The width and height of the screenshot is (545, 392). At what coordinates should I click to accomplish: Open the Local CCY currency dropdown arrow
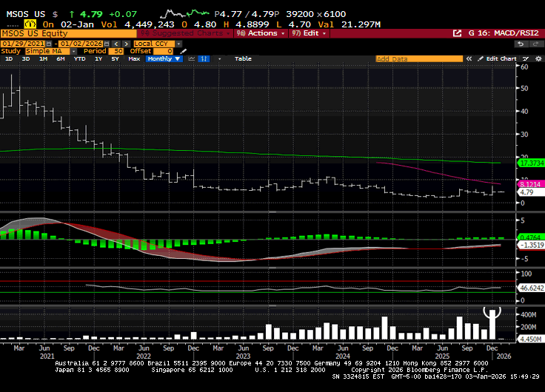(x=178, y=44)
